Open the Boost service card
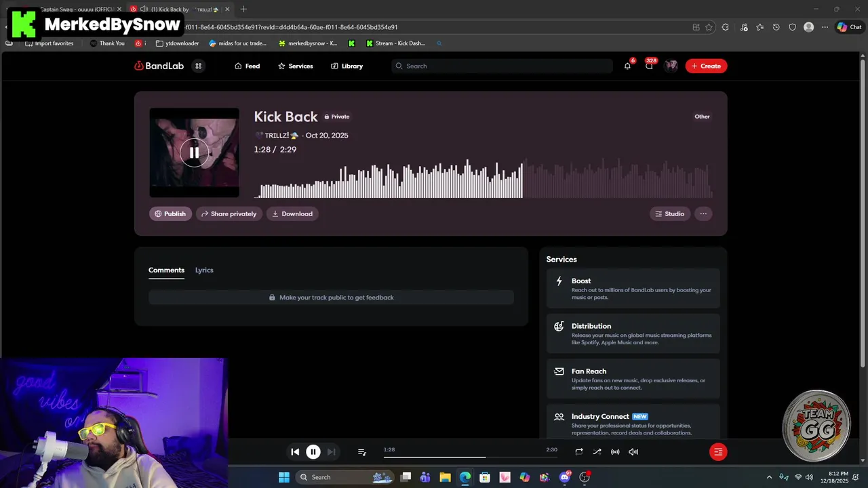The height and width of the screenshot is (488, 868). coord(633,289)
